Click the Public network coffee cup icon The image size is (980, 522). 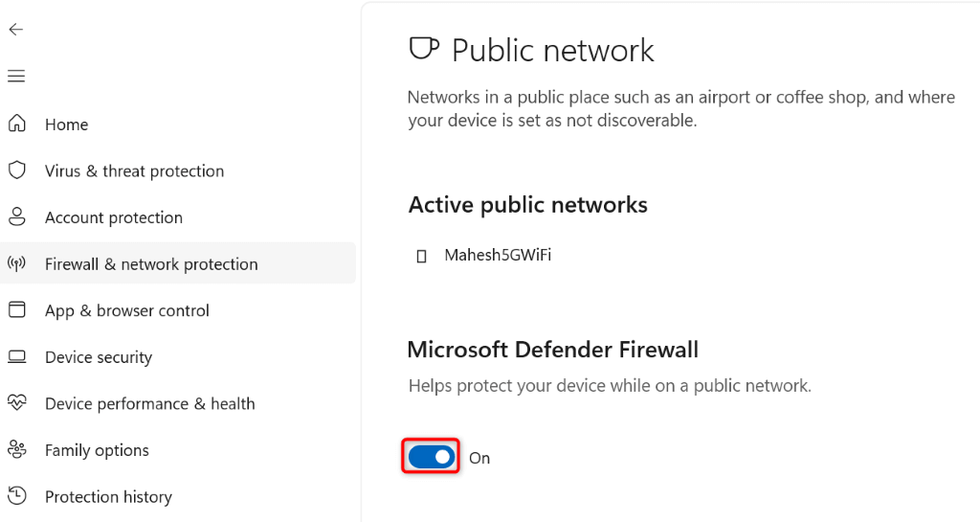click(x=424, y=49)
